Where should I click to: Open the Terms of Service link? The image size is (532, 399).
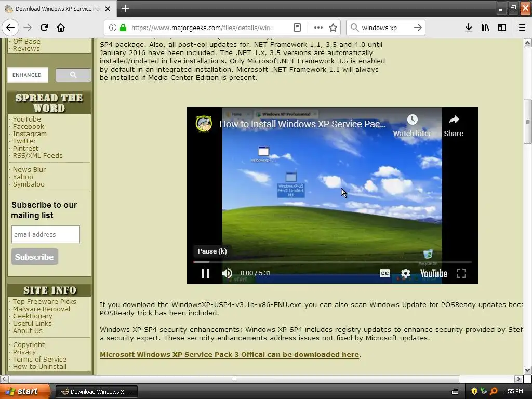(x=39, y=360)
